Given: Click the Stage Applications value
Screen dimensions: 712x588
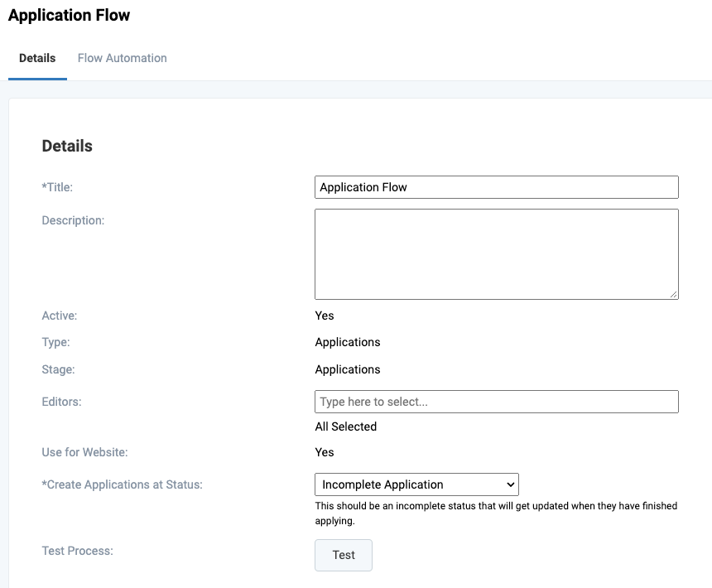Looking at the screenshot, I should [x=347, y=369].
